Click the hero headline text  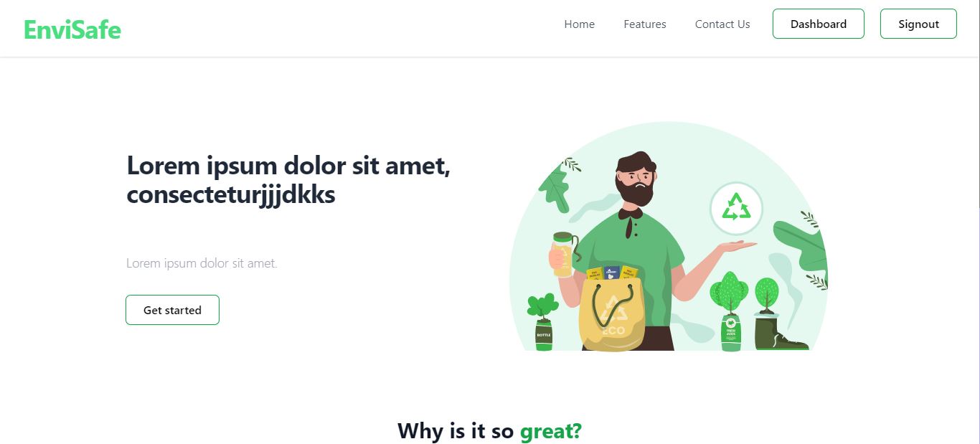[288, 179]
